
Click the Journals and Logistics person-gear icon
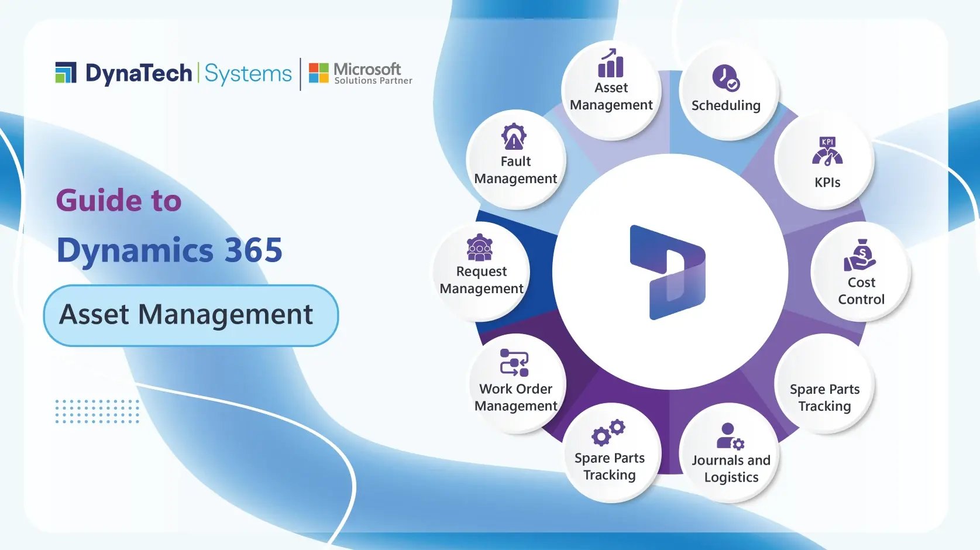click(730, 436)
